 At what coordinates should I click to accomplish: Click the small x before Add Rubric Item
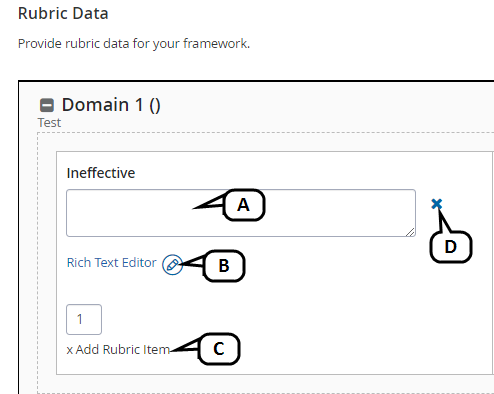pyautogui.click(x=70, y=350)
